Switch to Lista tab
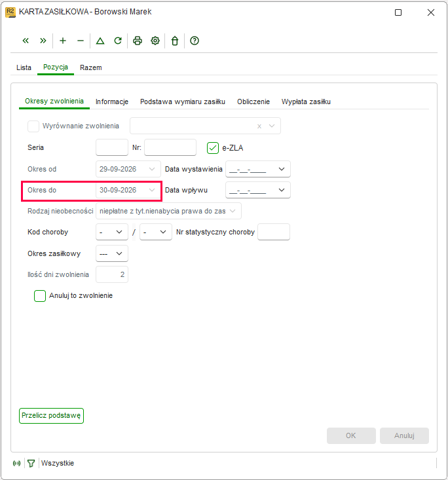Image resolution: width=448 pixels, height=480 pixels. (x=24, y=67)
